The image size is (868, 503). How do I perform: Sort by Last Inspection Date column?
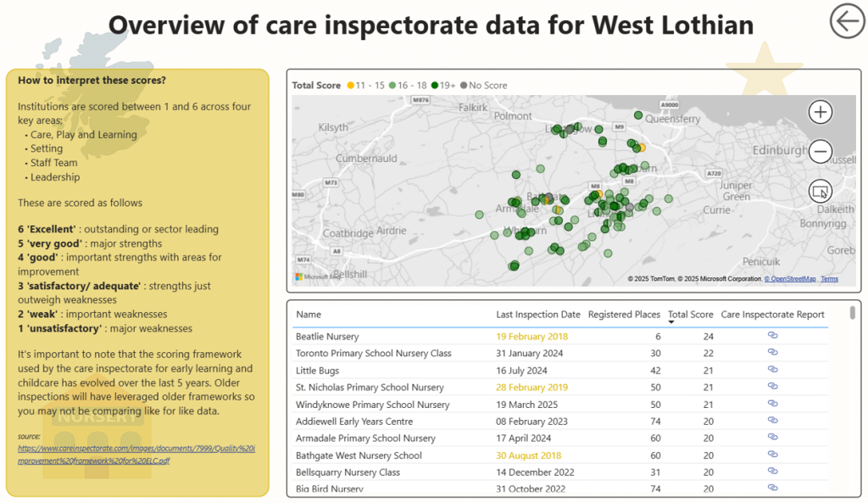pyautogui.click(x=538, y=314)
